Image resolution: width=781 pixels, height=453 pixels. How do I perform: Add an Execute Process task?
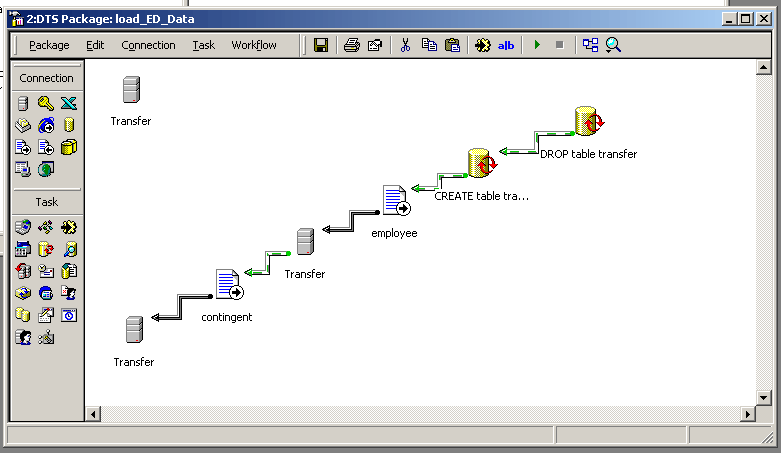[x=23, y=249]
